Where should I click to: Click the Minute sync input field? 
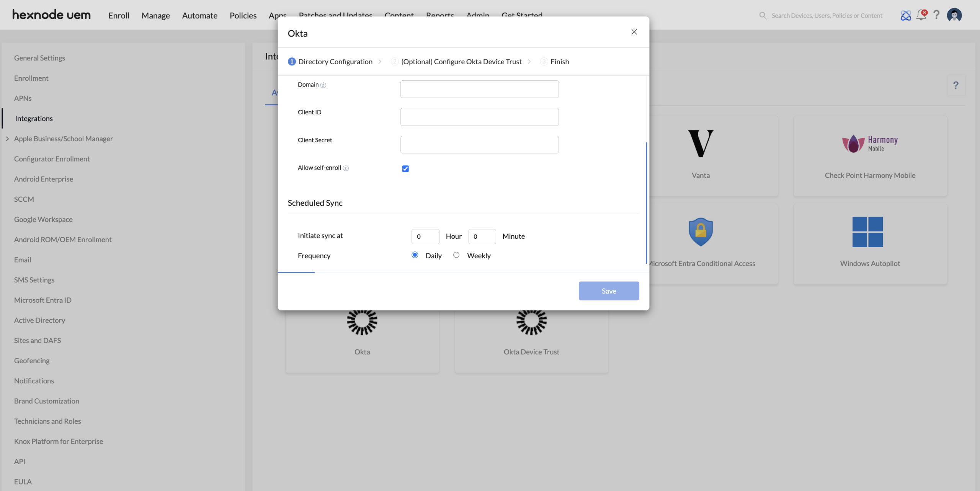coord(482,237)
